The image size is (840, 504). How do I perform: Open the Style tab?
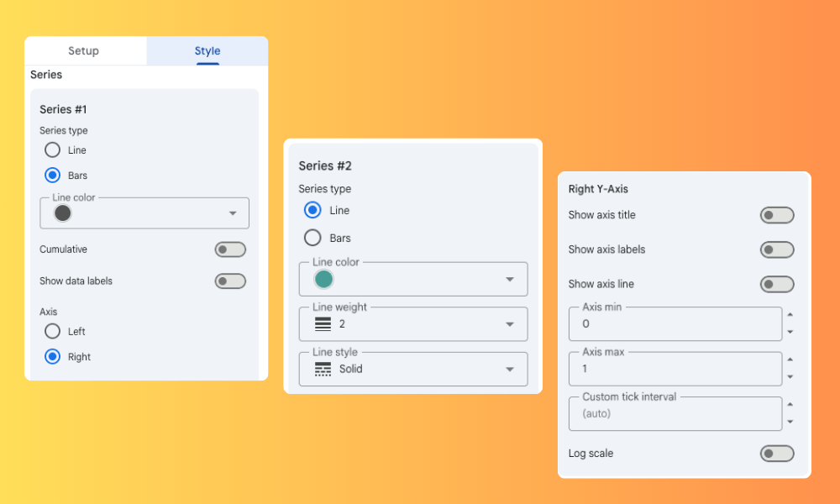pos(207,51)
